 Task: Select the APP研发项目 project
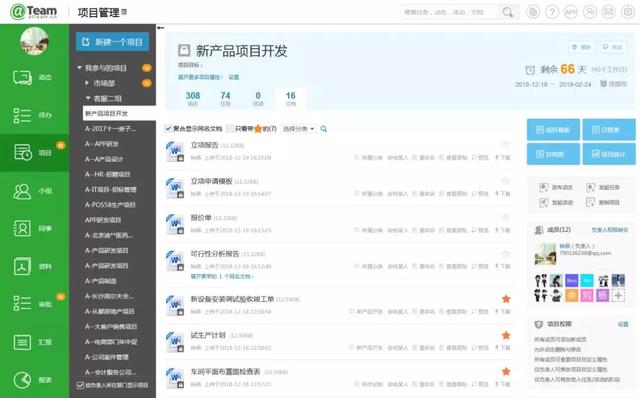(x=103, y=220)
